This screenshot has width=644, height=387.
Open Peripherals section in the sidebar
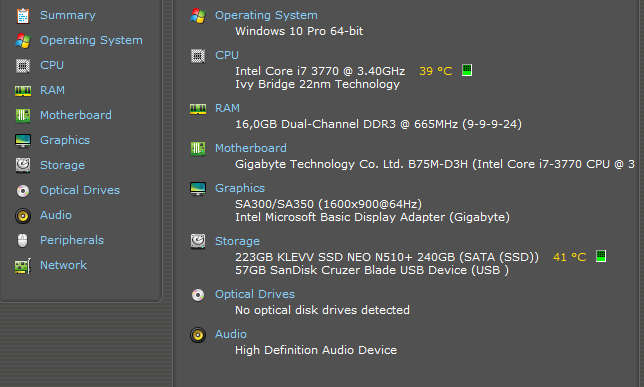point(72,240)
